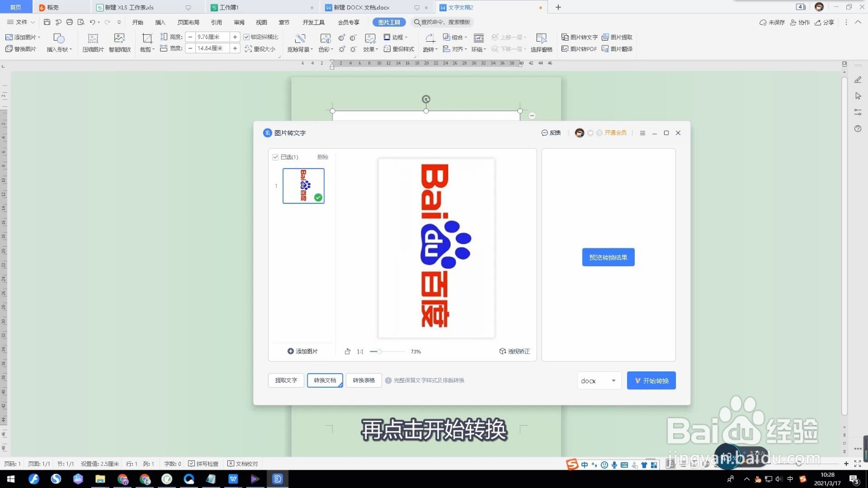
Task: Click the save icon in quick toolbar
Action: pos(47,22)
